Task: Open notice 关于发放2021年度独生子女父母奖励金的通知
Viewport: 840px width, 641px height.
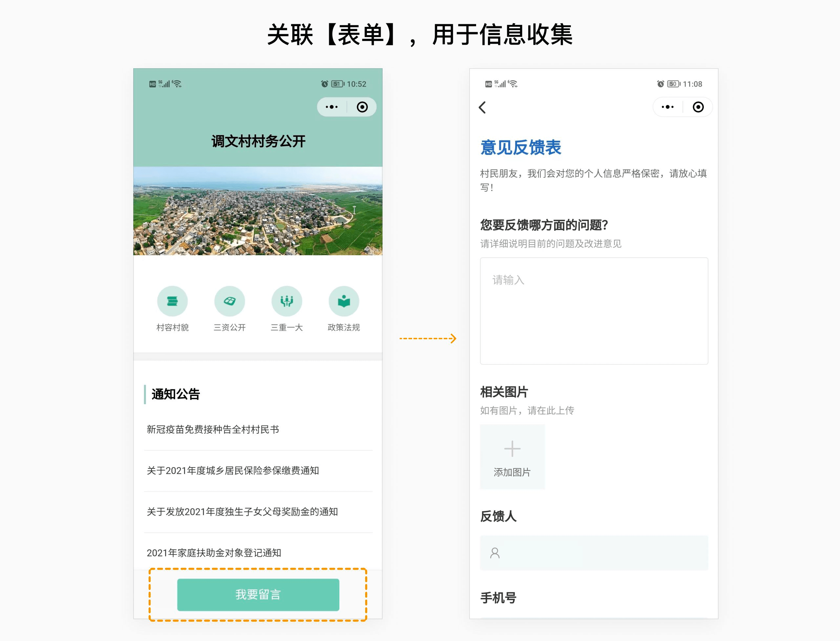Action: point(258,512)
